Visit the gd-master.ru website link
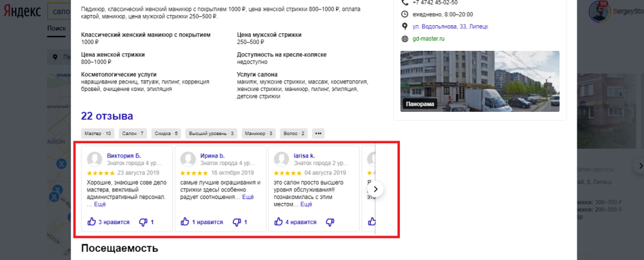Screen dimensions: 644x260 [x=428, y=39]
